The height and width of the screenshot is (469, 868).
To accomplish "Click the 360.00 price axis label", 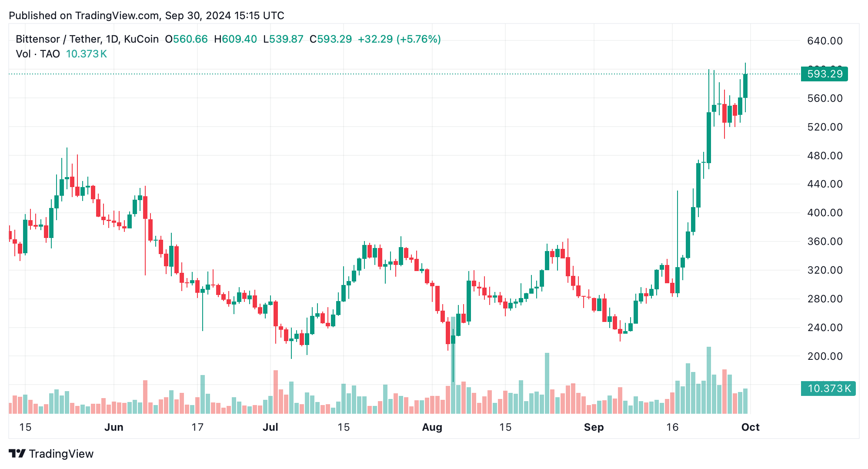I will (x=825, y=241).
